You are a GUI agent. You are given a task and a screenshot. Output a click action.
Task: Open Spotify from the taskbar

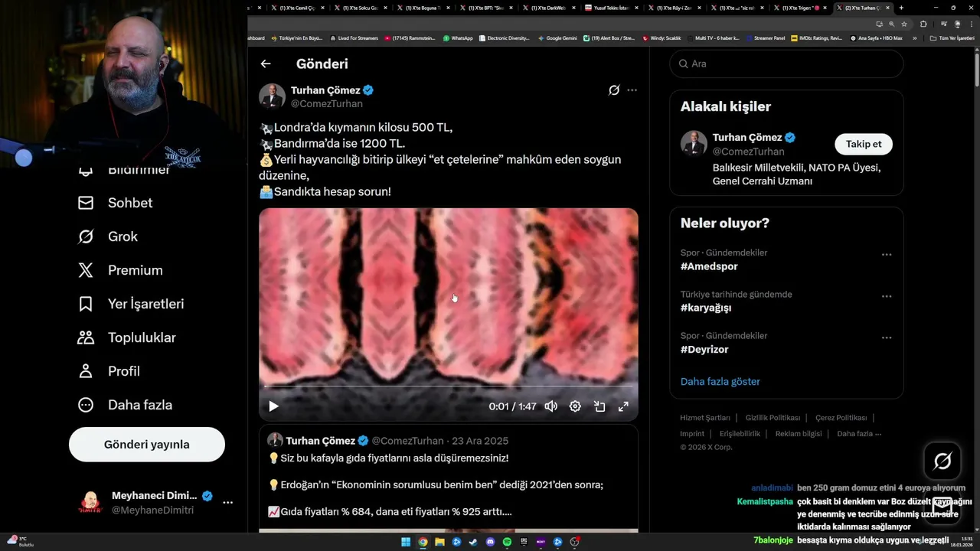[x=507, y=542]
